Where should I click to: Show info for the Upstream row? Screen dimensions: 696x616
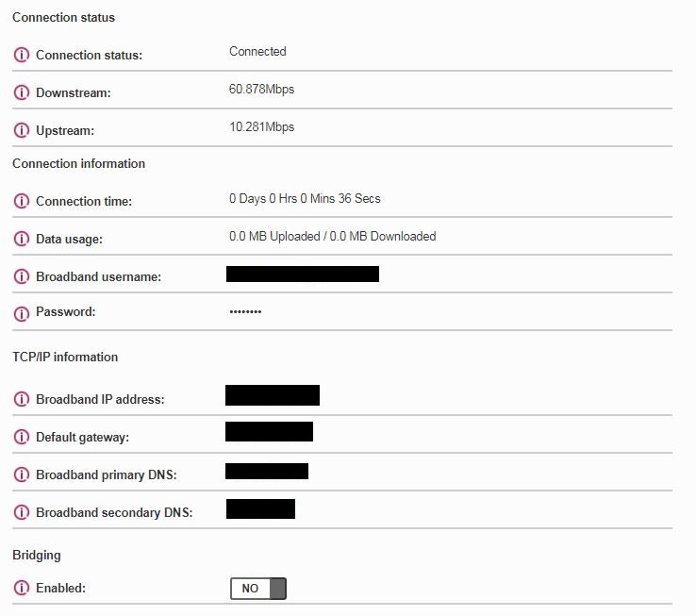22,130
